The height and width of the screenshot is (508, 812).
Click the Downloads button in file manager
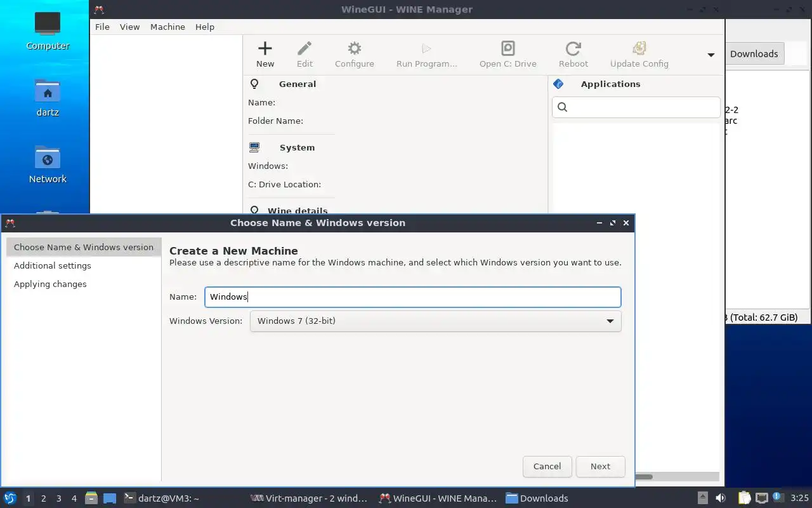[x=754, y=54]
